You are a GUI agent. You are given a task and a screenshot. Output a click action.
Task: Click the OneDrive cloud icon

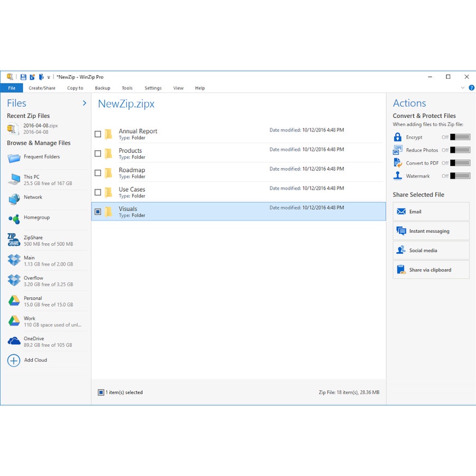tap(14, 341)
